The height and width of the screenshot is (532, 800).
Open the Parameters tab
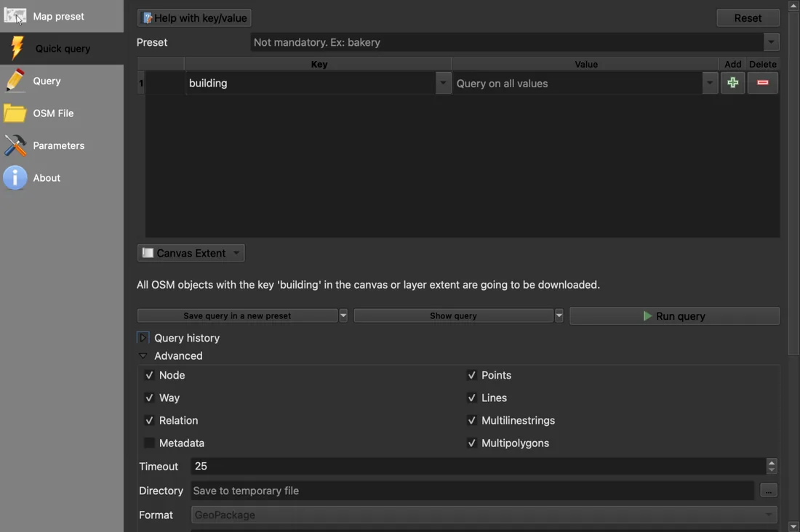(x=61, y=145)
